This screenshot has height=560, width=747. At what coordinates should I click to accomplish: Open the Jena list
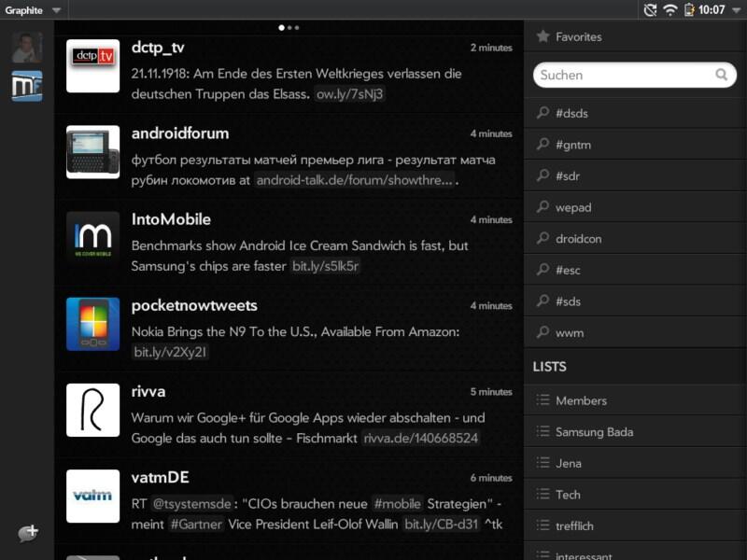tap(635, 464)
